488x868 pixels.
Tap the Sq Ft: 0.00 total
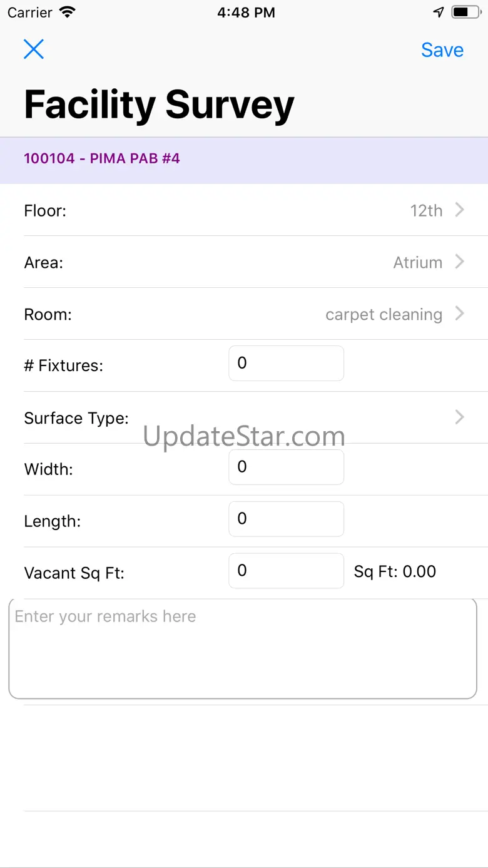tap(395, 571)
